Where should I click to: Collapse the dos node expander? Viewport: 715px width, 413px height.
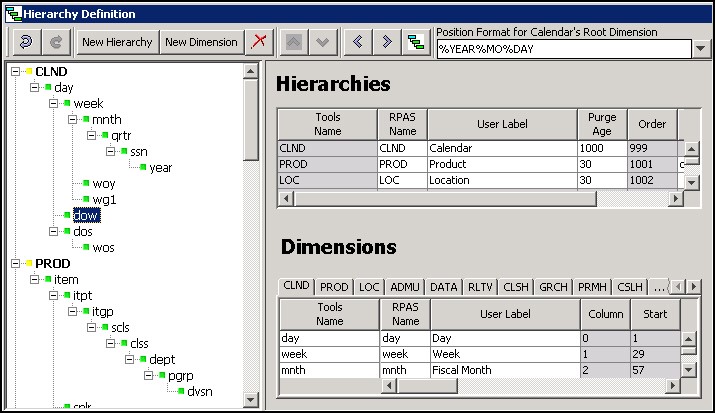[x=53, y=232]
